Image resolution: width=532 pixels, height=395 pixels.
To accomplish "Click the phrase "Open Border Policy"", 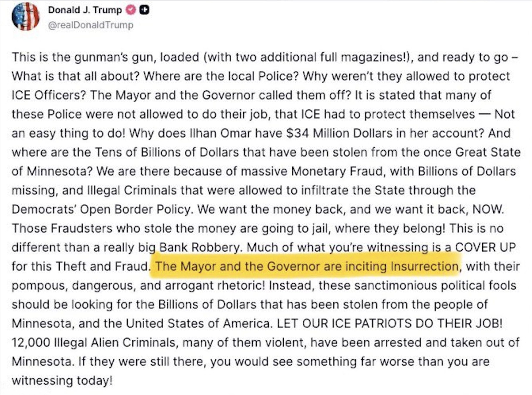I will tap(136, 209).
